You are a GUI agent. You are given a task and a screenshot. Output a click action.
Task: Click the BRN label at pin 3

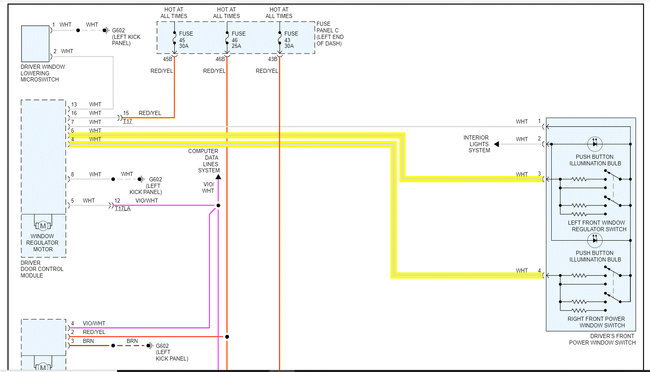pyautogui.click(x=88, y=341)
